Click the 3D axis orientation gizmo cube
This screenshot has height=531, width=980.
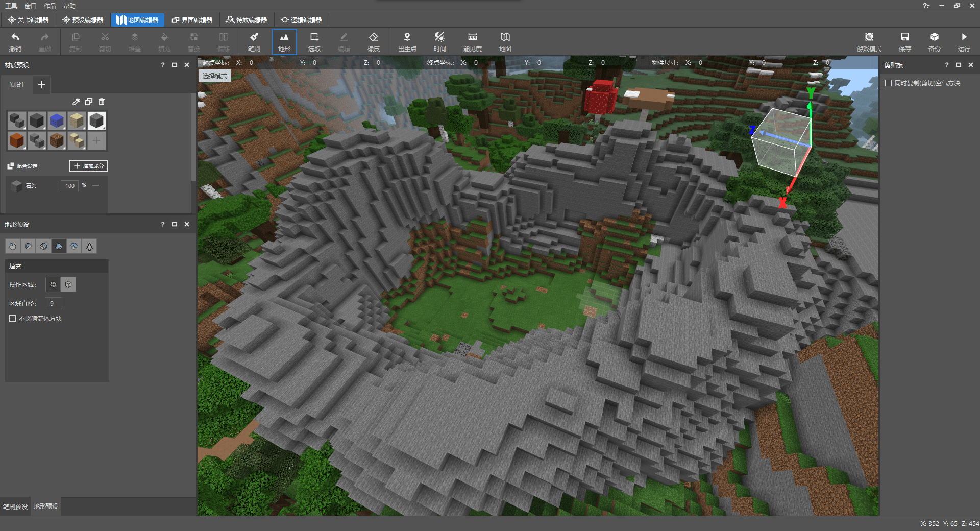(781, 141)
